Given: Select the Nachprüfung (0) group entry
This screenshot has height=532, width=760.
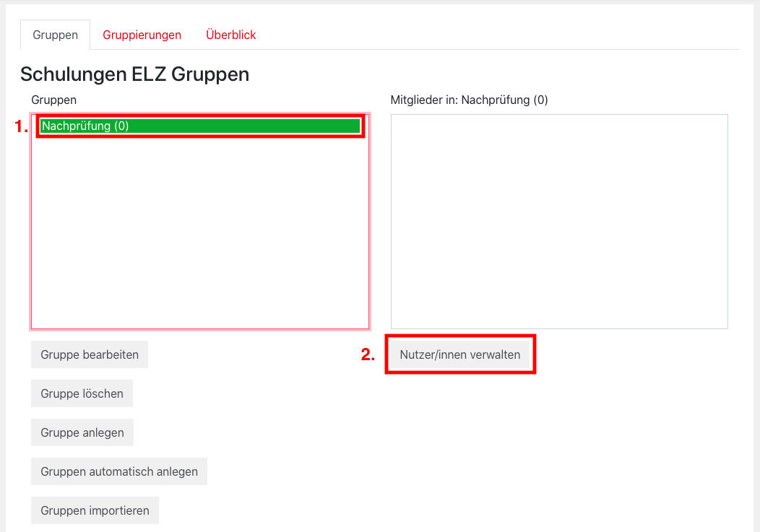Looking at the screenshot, I should click(200, 126).
